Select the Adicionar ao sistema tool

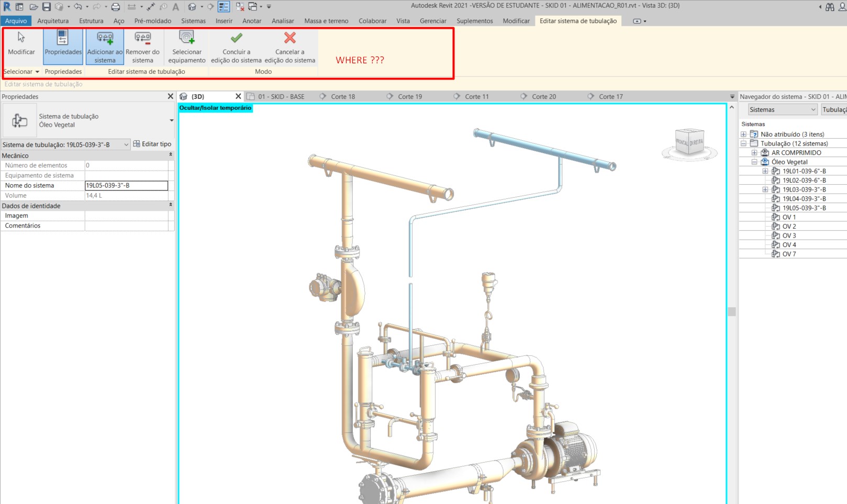(x=104, y=47)
